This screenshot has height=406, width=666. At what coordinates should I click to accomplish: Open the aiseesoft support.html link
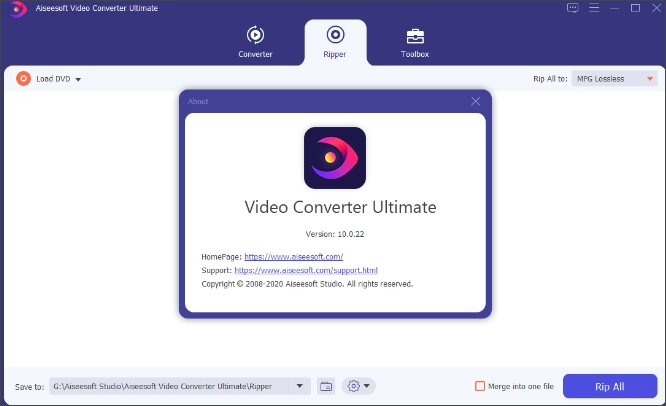coord(305,270)
